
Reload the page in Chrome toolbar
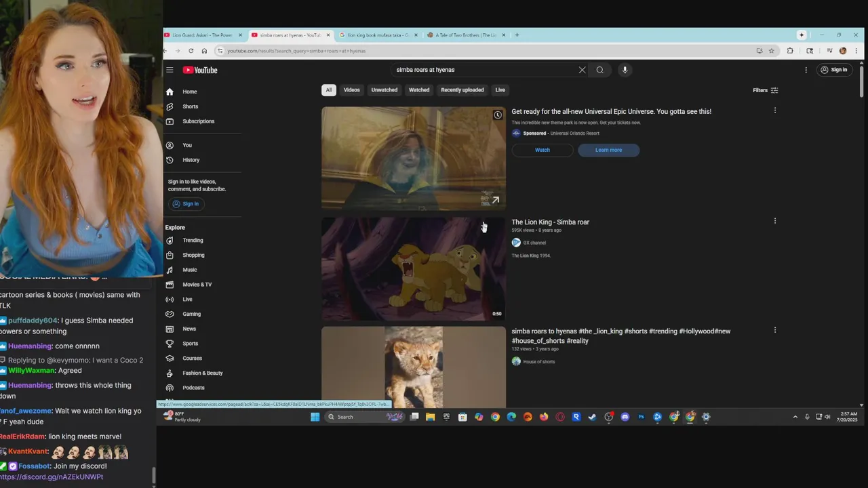(x=191, y=51)
